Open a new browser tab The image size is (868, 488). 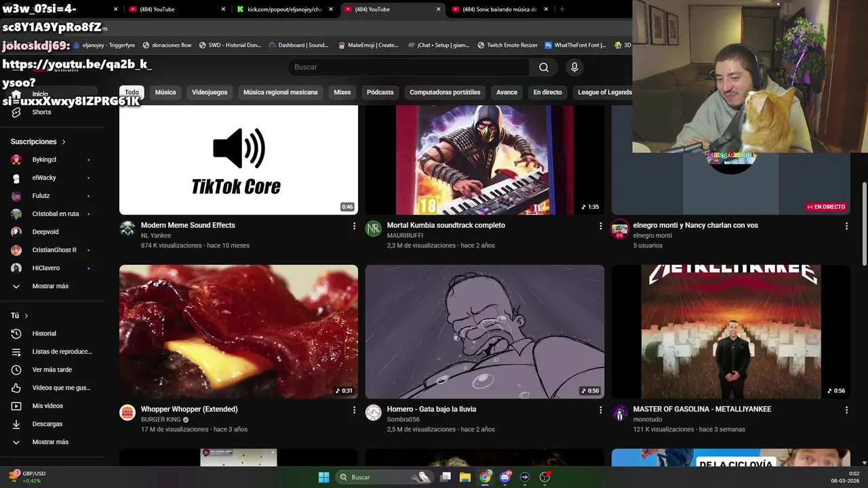click(x=562, y=9)
